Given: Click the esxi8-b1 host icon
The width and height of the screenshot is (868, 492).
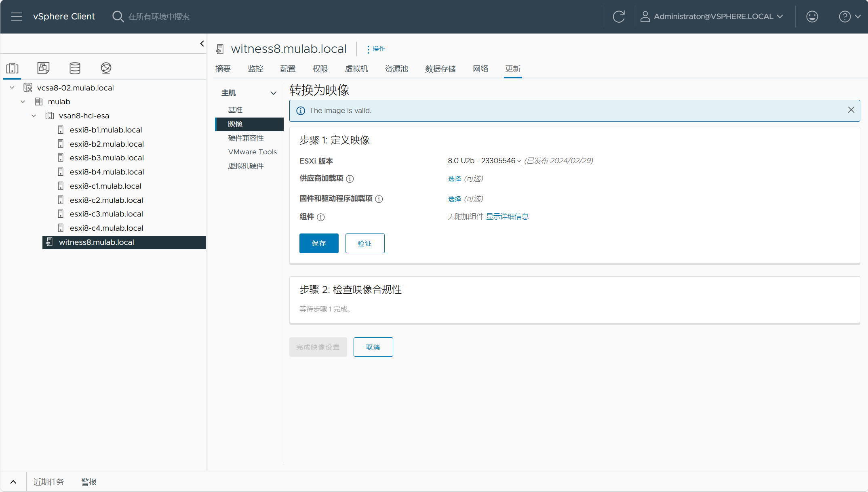Looking at the screenshot, I should coord(61,130).
